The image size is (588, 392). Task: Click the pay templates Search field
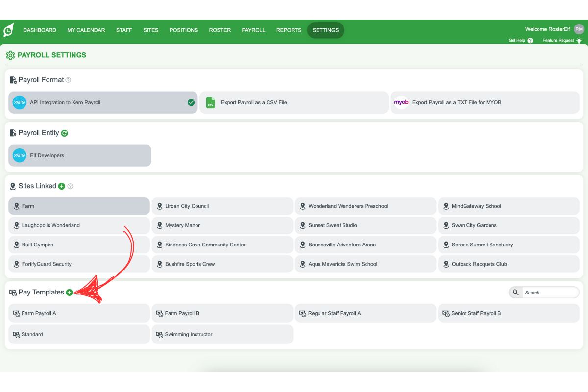pos(551,292)
